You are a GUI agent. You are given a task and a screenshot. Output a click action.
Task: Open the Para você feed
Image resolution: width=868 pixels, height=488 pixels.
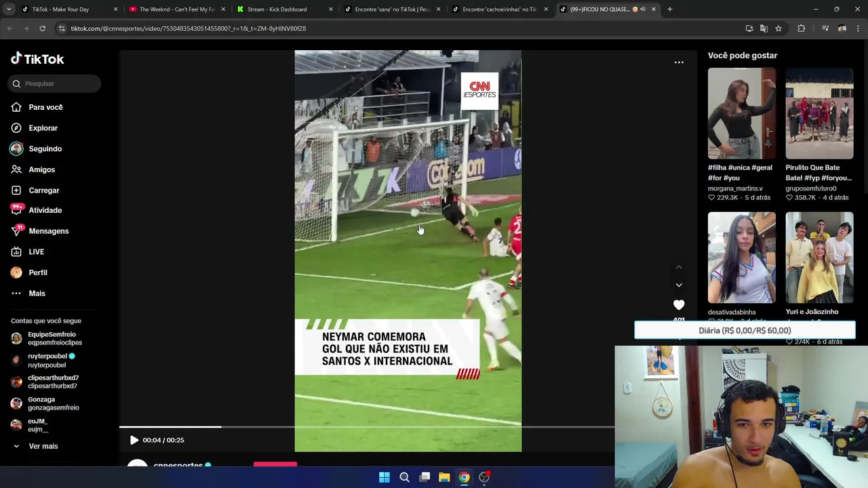pyautogui.click(x=45, y=107)
